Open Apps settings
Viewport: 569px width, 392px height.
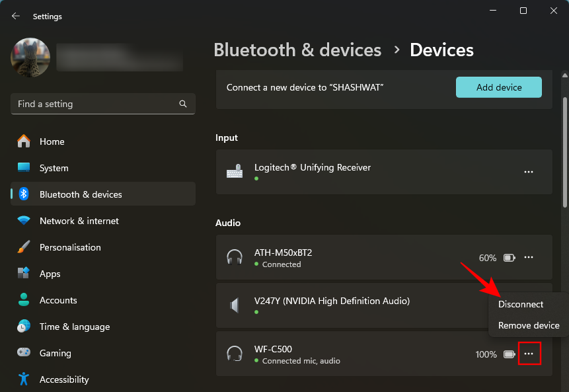(103, 274)
